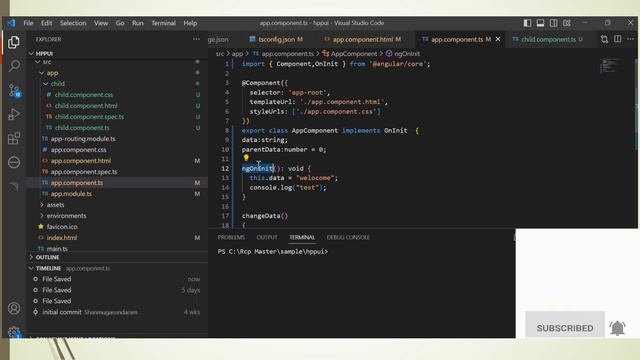This screenshot has width=640, height=360.
Task: Switch to the Output panel tab
Action: click(x=267, y=237)
